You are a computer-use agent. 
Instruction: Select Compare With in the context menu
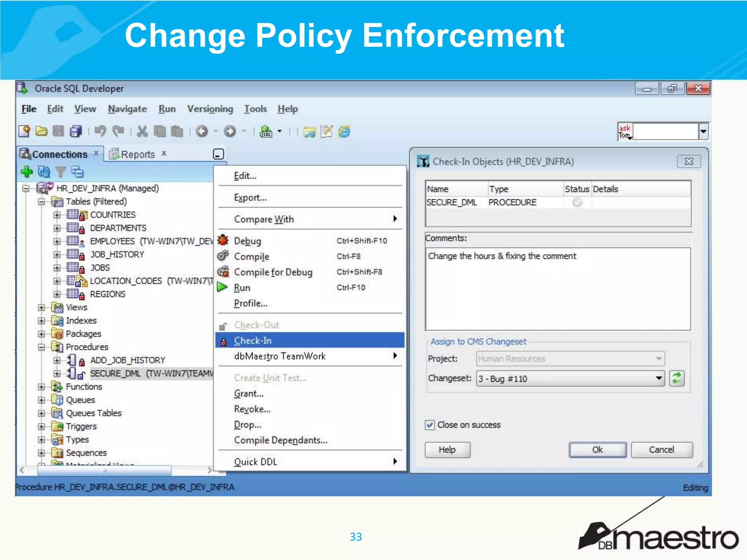pos(310,219)
